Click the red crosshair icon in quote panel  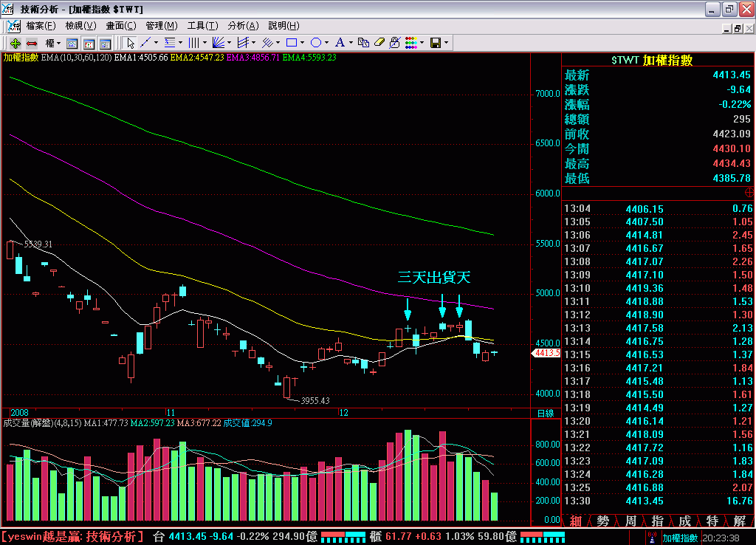(x=749, y=193)
